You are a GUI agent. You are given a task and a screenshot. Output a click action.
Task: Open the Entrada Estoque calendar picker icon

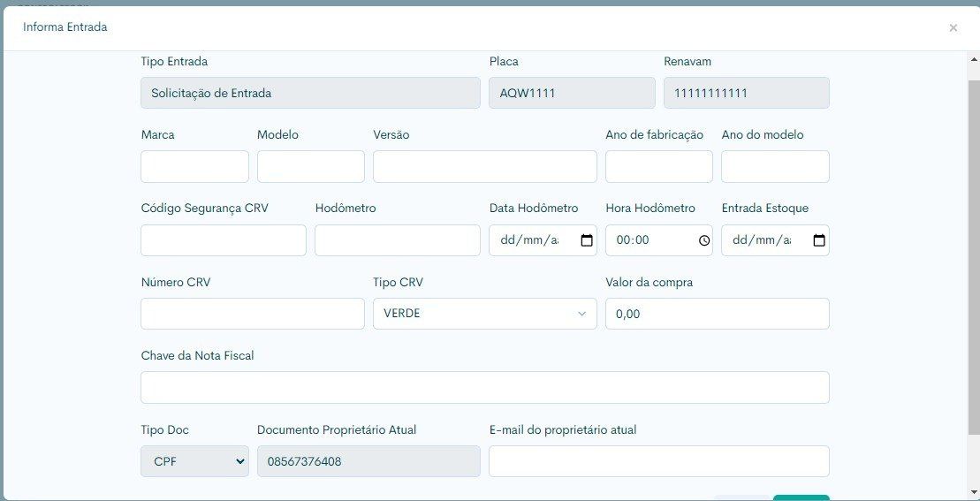818,240
